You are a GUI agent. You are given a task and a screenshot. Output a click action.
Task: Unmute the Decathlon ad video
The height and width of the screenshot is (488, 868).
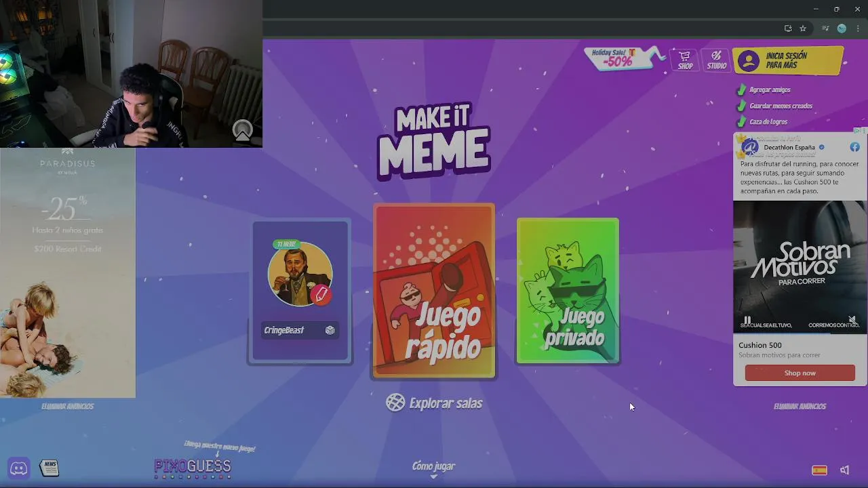pyautogui.click(x=852, y=320)
